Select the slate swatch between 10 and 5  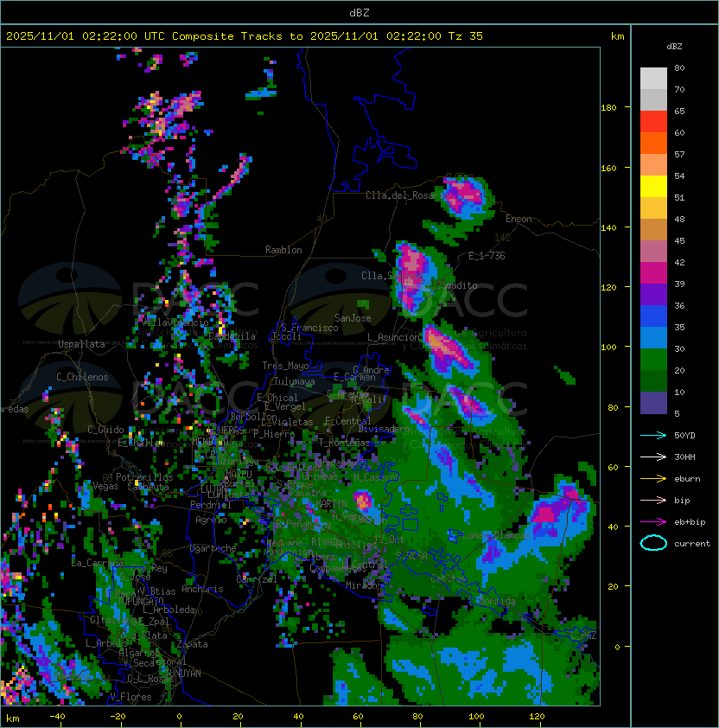653,403
